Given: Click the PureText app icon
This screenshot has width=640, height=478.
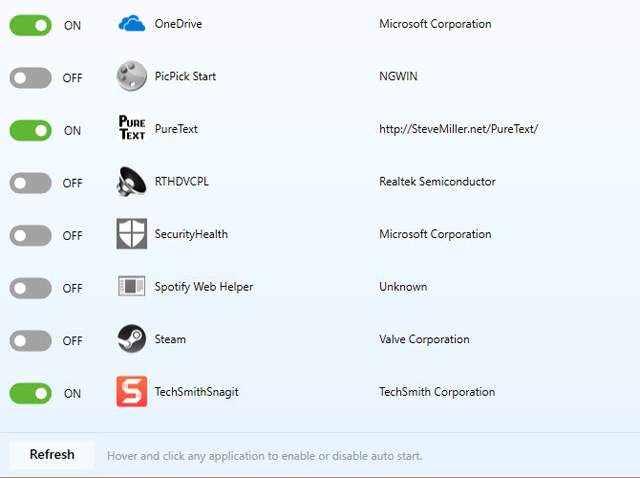Looking at the screenshot, I should (x=132, y=129).
